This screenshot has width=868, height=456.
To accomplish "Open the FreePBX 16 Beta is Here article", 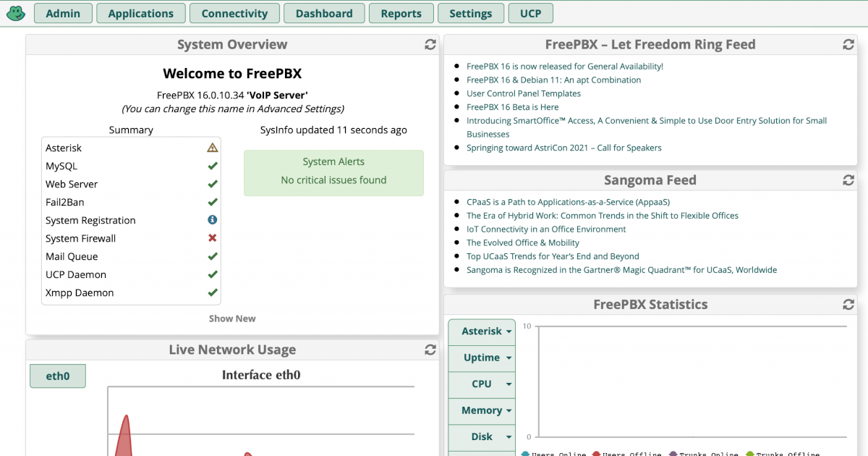I will click(x=512, y=107).
